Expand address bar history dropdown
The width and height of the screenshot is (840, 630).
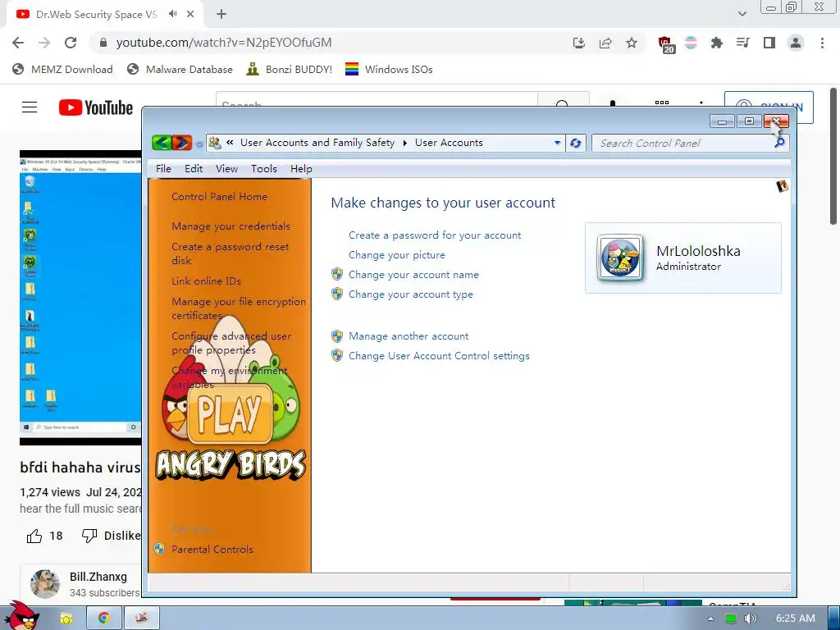click(557, 143)
